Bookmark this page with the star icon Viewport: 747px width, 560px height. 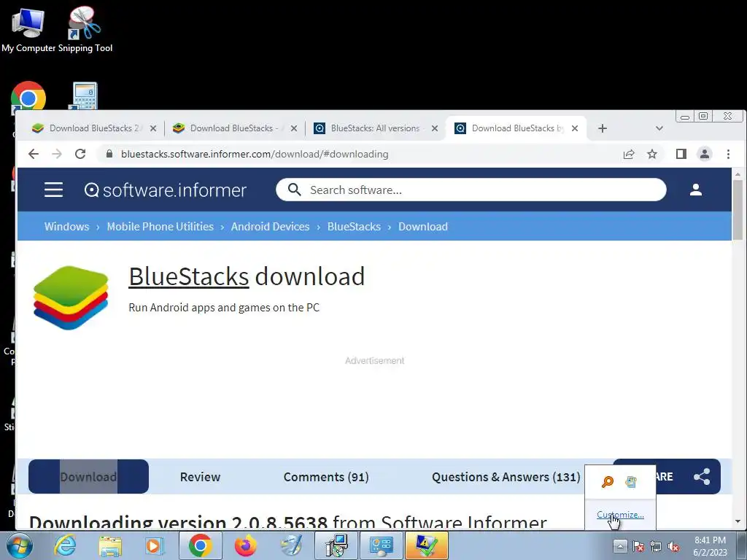[x=652, y=154]
